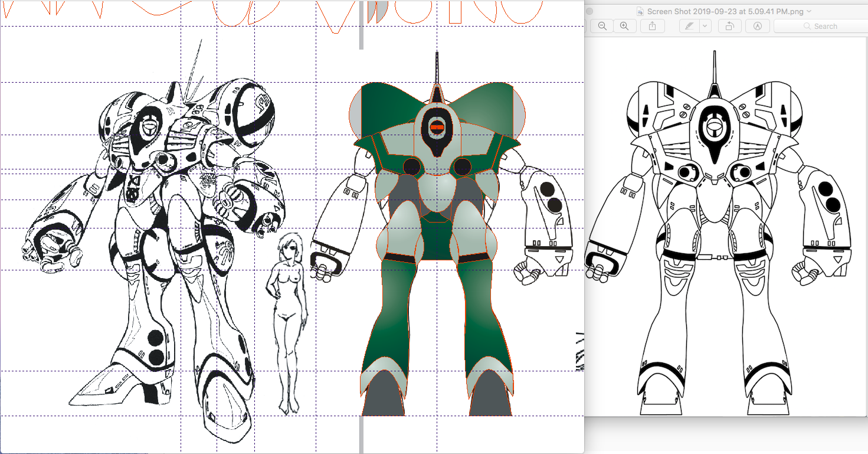The image size is (868, 454).
Task: Select the Highlight pen tool in Preview
Action: [x=688, y=26]
